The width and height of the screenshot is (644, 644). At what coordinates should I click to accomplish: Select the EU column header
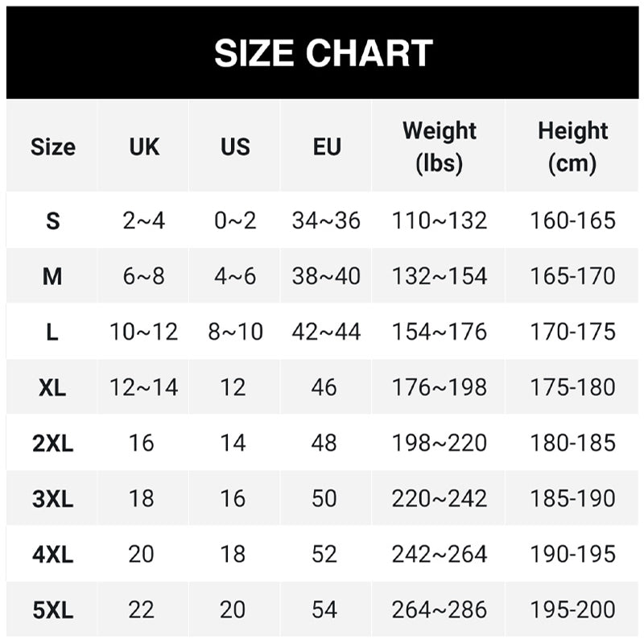327,147
